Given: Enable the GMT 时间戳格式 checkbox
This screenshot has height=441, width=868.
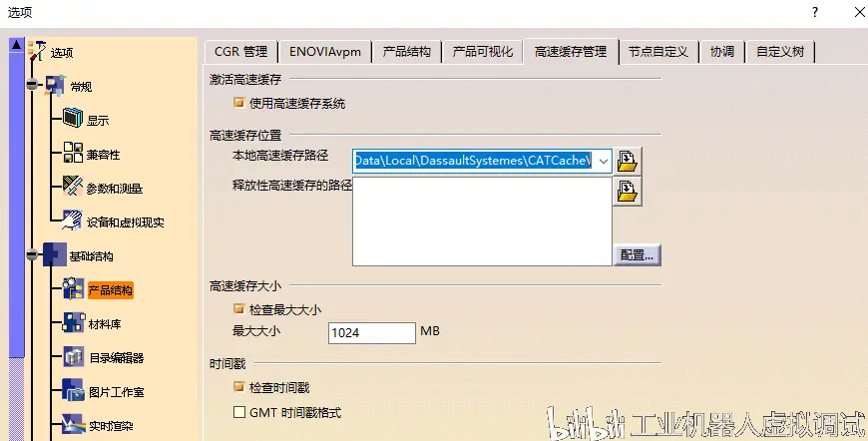Looking at the screenshot, I should [x=239, y=412].
